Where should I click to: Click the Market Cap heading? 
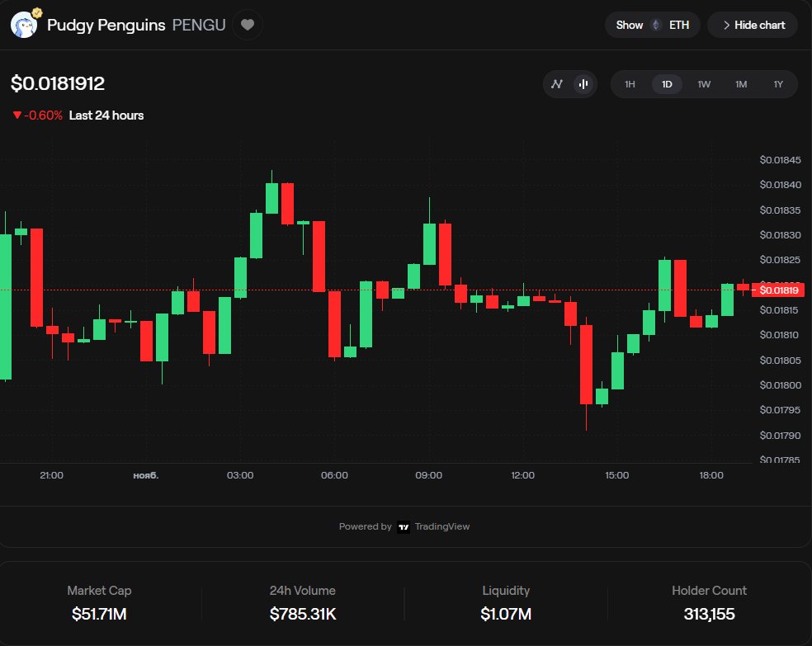pyautogui.click(x=99, y=591)
